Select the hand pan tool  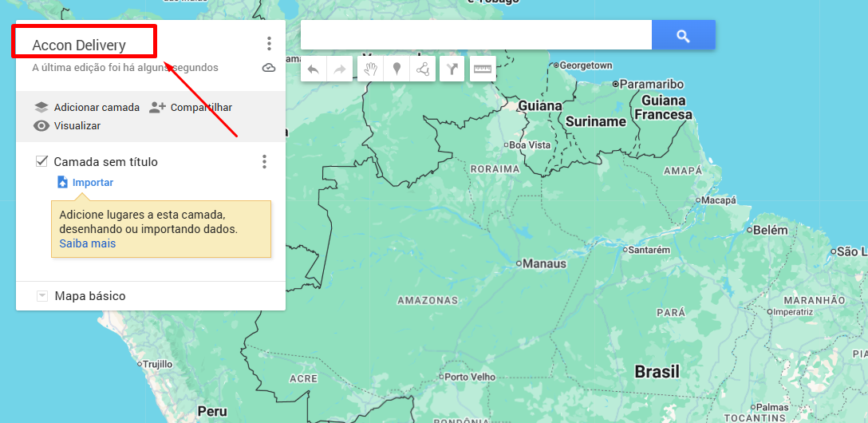tap(370, 69)
